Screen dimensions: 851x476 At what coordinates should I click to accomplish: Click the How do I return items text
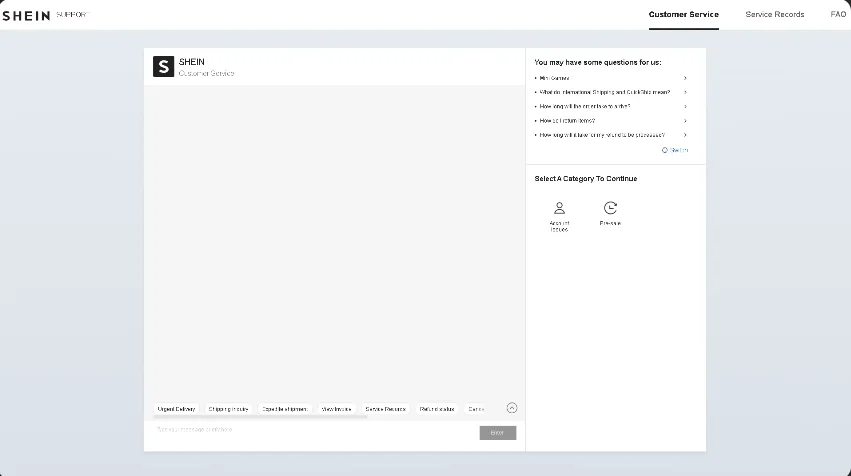[x=567, y=120]
